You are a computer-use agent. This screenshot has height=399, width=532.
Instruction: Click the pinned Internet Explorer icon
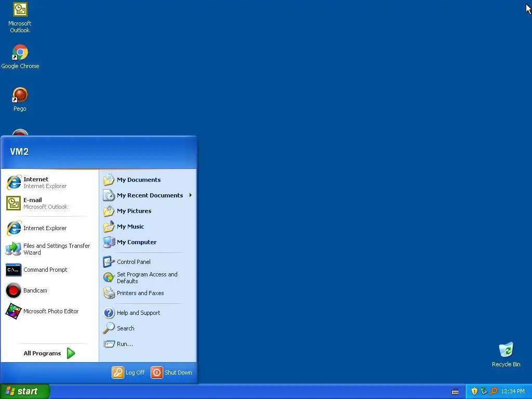coord(14,182)
